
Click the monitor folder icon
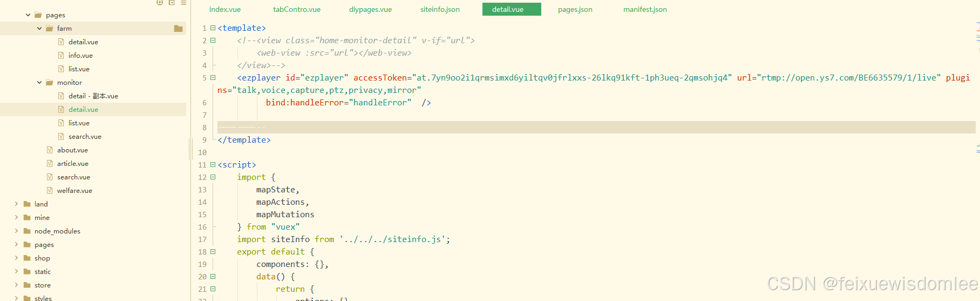click(50, 83)
